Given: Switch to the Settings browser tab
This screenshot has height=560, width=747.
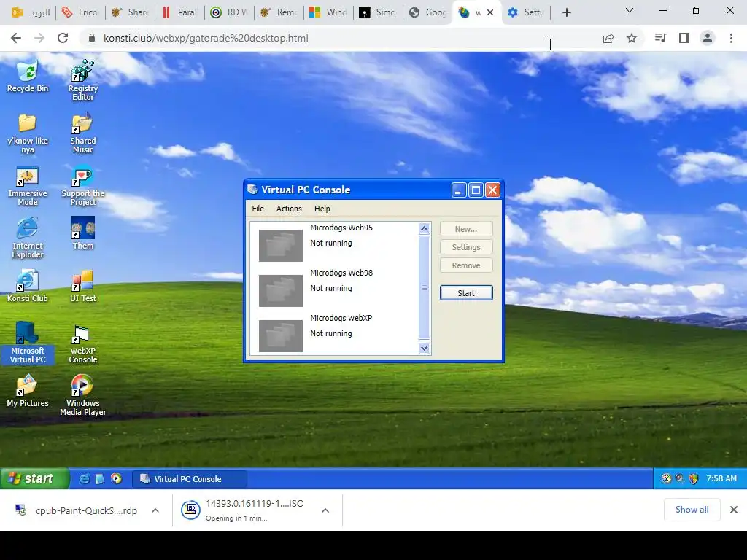Looking at the screenshot, I should pyautogui.click(x=526, y=12).
